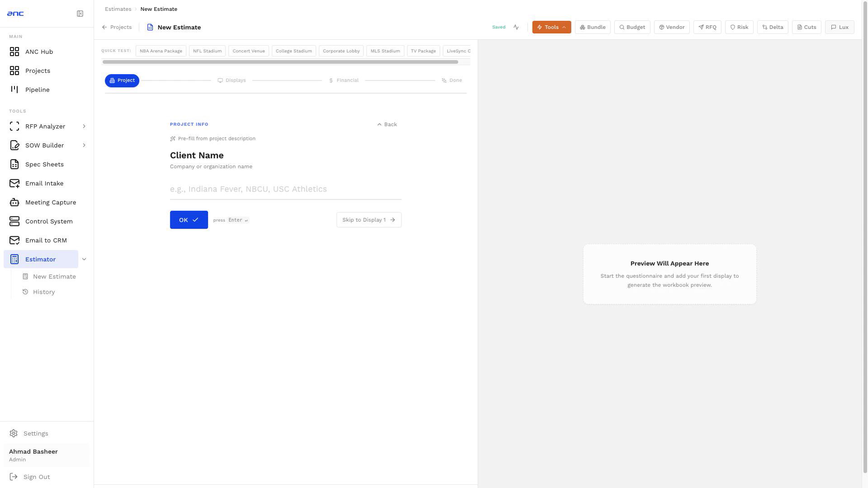Load Concert Venue quick test

tap(249, 51)
